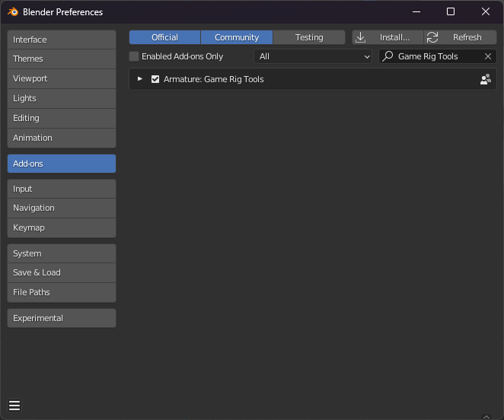
Task: Click the magnifier search icon
Action: (388, 56)
